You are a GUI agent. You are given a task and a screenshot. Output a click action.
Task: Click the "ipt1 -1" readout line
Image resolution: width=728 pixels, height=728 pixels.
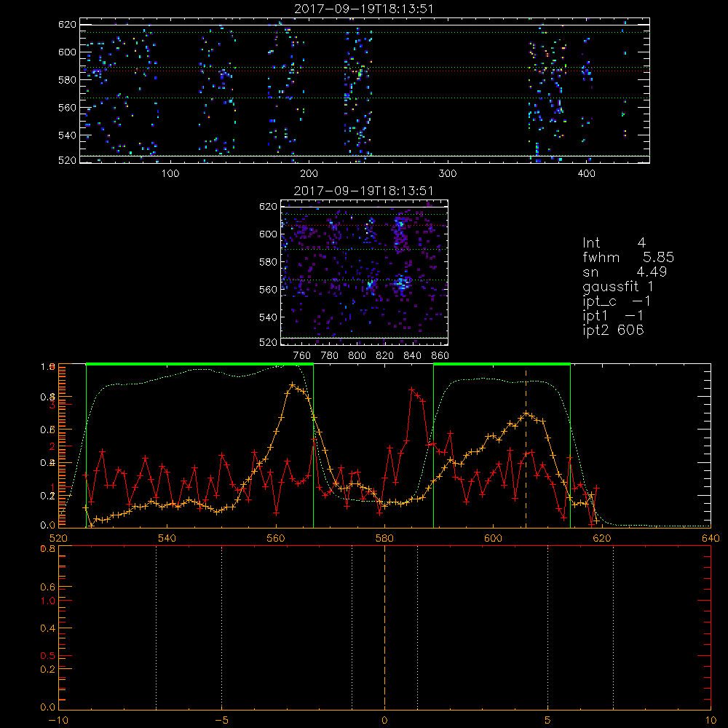pyautogui.click(x=613, y=316)
